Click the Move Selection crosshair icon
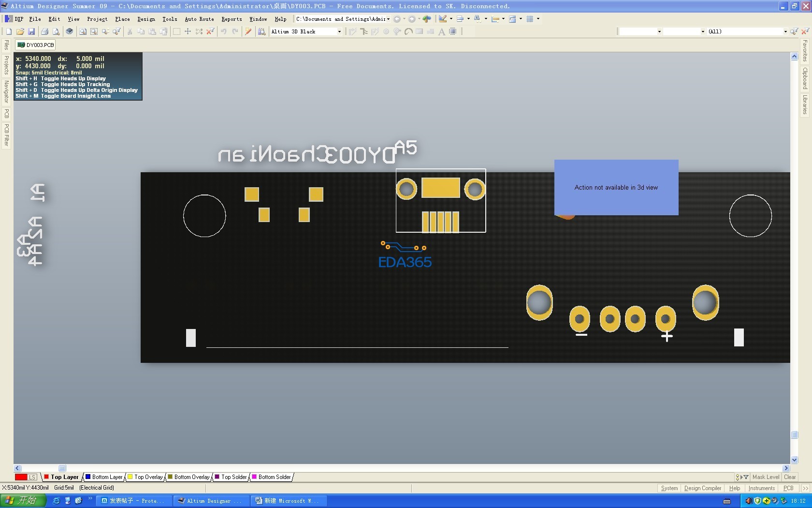 coord(188,31)
